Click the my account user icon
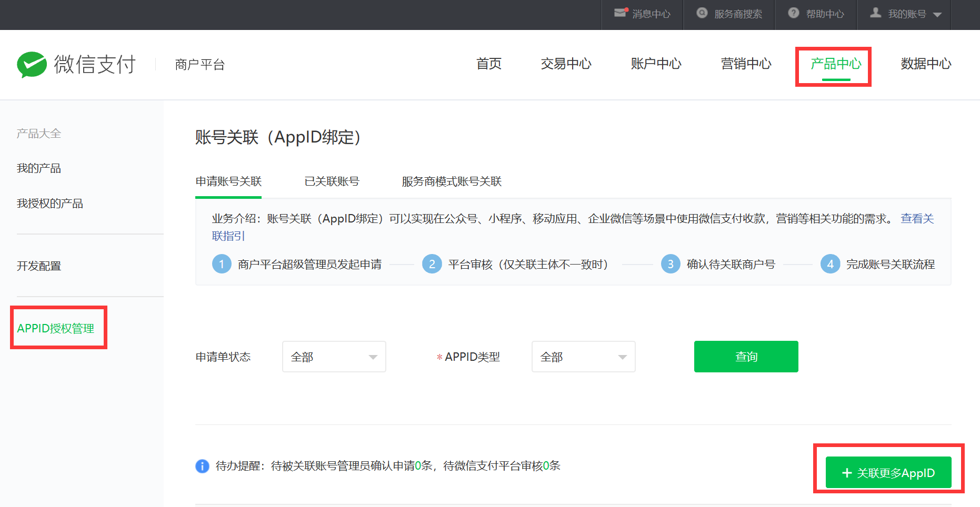Screen dimensions: 980x507 pos(876,13)
